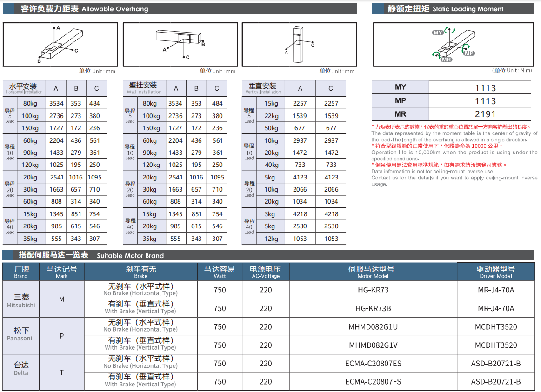541x392 pixels.
Task: Select the vertical installation overhang diagram
Action: coord(299,44)
